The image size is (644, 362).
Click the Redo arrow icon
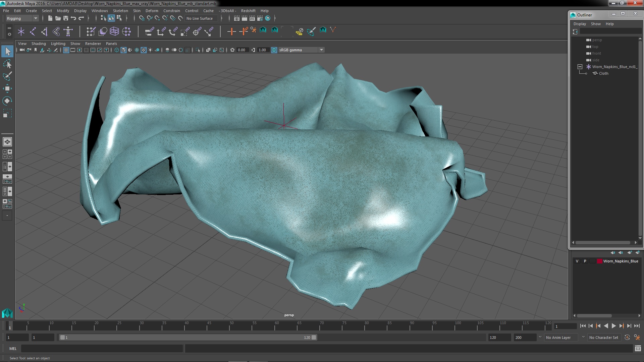coord(81,18)
